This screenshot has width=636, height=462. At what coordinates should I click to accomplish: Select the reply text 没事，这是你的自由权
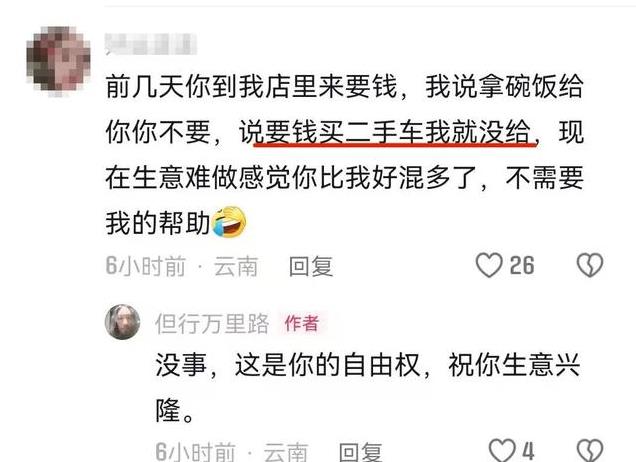point(288,365)
